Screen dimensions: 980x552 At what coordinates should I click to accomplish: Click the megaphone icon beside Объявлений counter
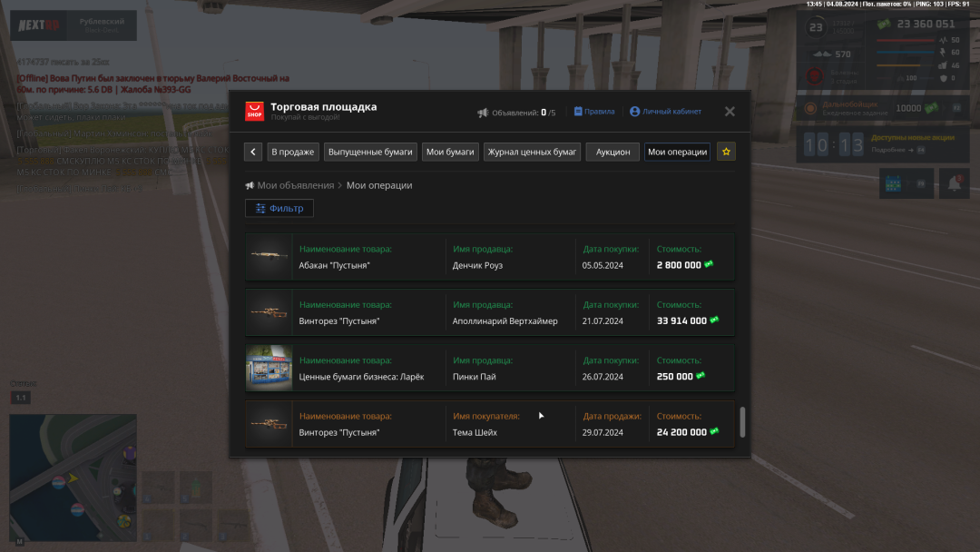[483, 113]
